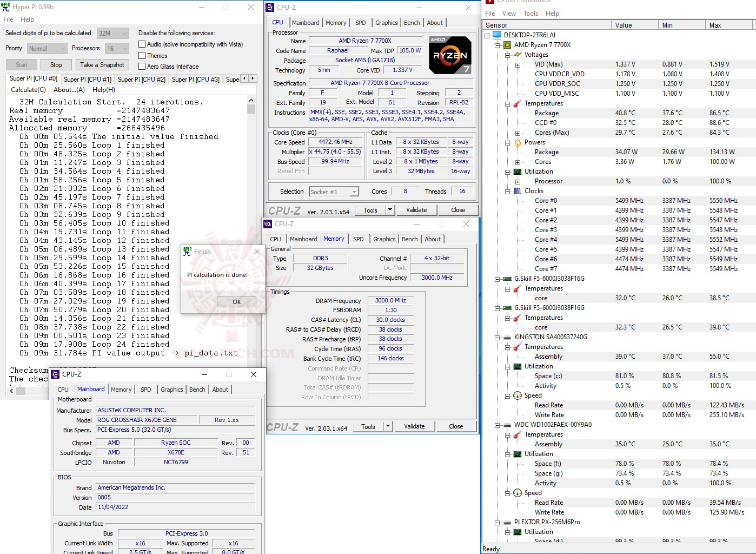Click the Value column header in HWMonitor
Viewport: 756px width, 554px height.
[634, 25]
